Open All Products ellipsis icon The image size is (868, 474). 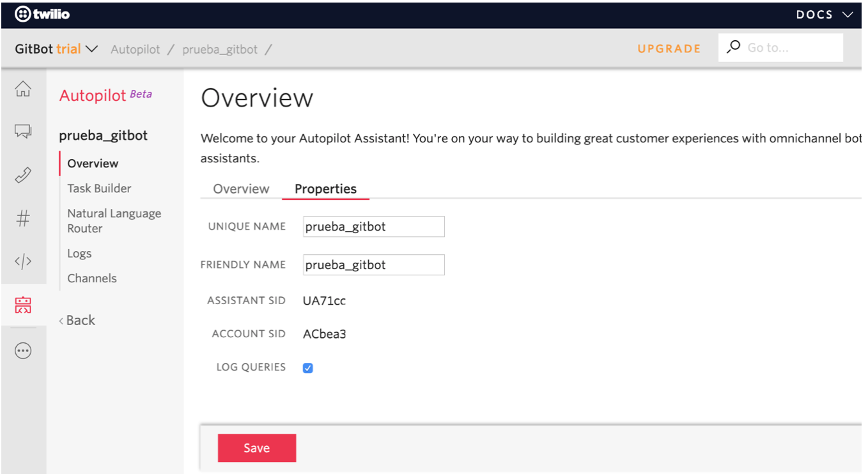(x=23, y=351)
